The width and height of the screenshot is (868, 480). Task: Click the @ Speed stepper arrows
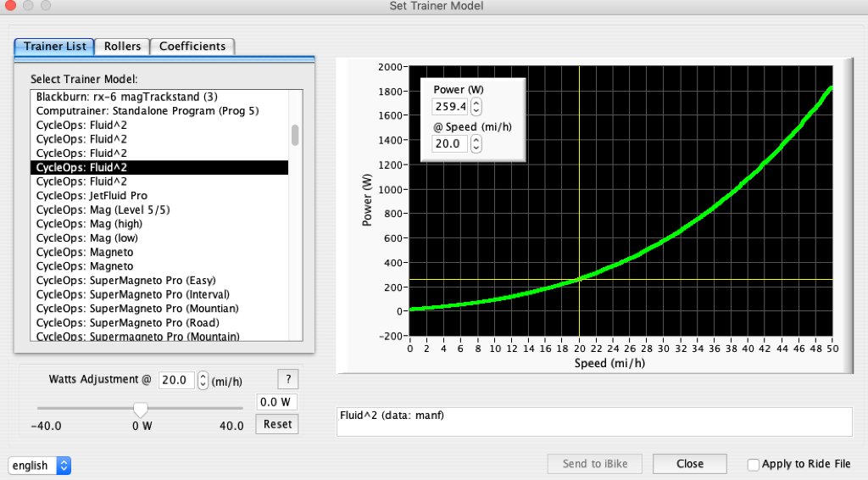pyautogui.click(x=476, y=144)
